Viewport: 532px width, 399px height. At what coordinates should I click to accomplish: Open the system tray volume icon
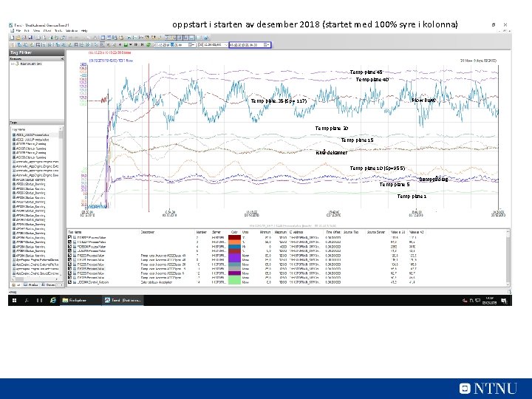tap(465, 300)
